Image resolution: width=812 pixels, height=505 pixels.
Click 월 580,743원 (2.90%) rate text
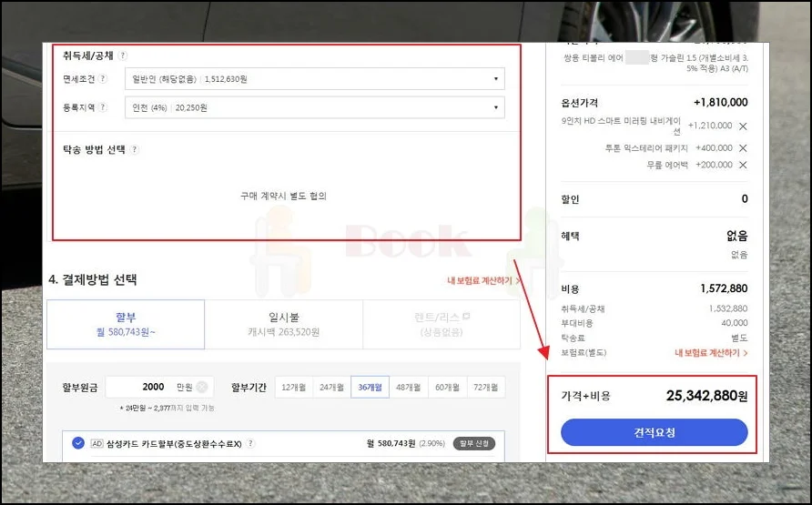(405, 443)
